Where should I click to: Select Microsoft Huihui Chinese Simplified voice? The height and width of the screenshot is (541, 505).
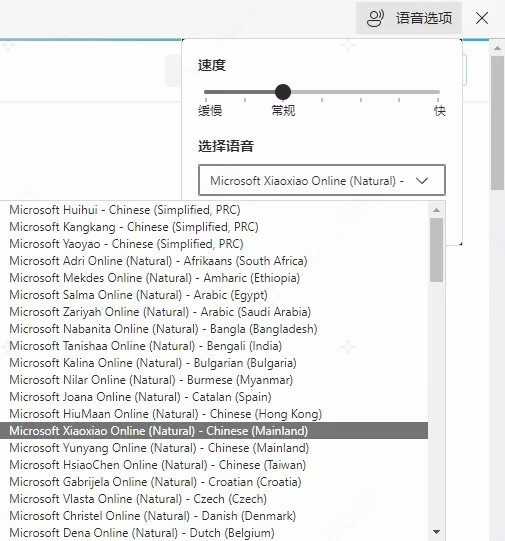point(214,210)
